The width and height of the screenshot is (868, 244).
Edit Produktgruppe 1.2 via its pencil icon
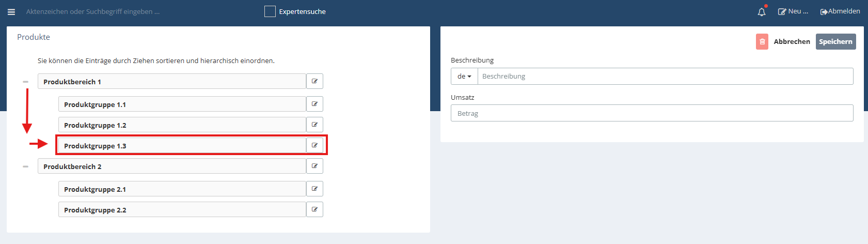coord(314,125)
